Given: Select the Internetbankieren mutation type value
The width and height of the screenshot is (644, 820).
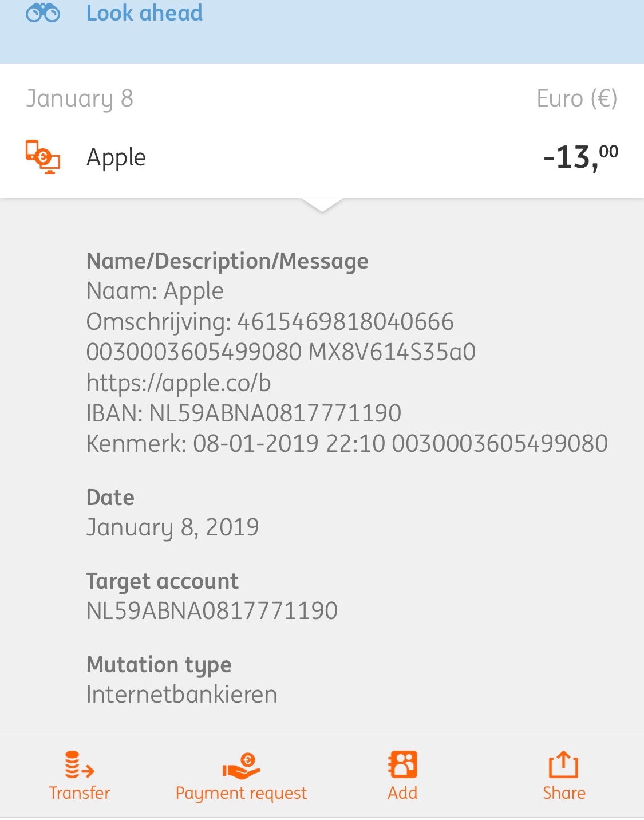Looking at the screenshot, I should pyautogui.click(x=181, y=695).
